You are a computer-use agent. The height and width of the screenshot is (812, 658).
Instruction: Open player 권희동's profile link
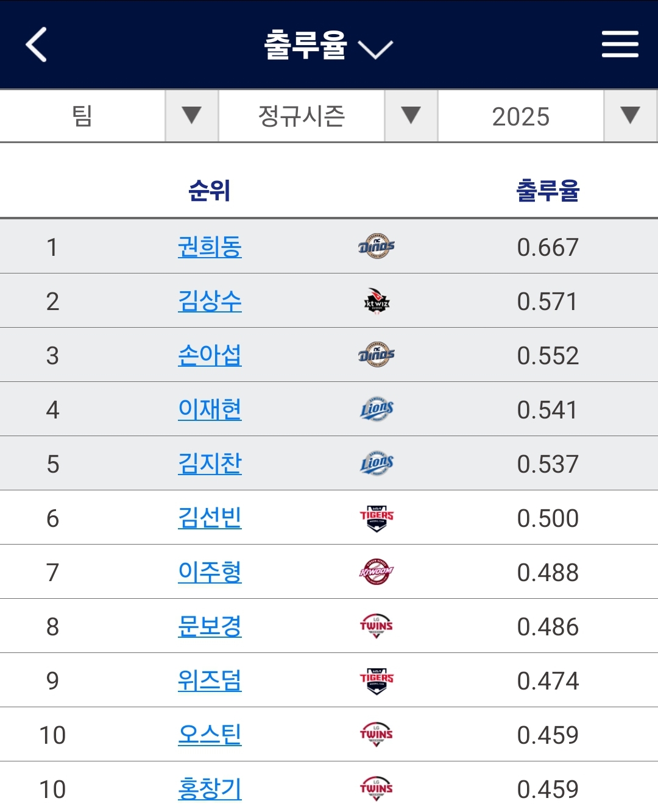coord(210,247)
